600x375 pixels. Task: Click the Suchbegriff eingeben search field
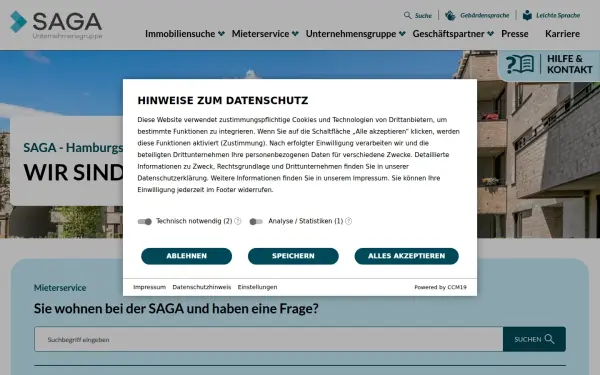(269, 339)
